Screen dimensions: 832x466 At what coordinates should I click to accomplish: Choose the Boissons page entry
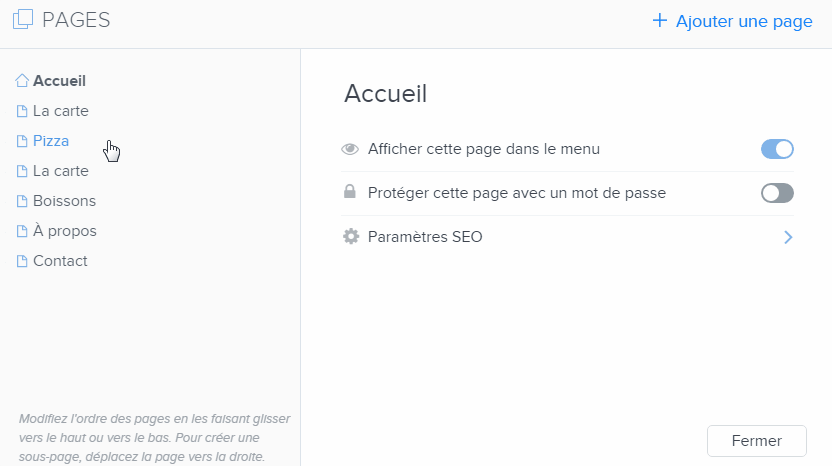click(x=64, y=201)
